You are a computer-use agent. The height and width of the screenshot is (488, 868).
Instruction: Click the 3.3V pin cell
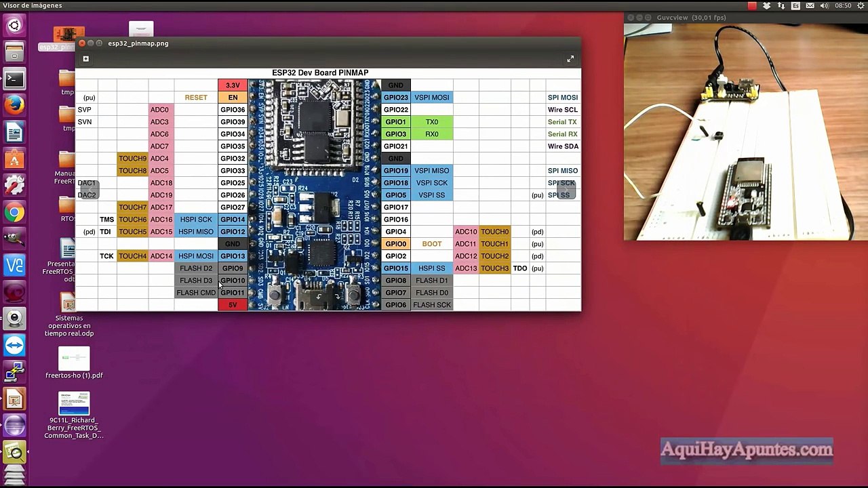[233, 85]
